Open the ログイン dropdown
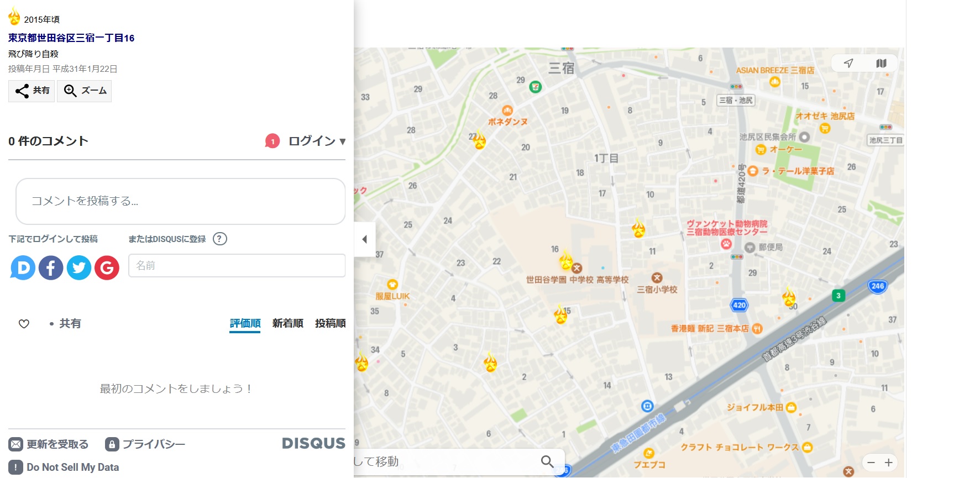This screenshot has width=980, height=478. coord(317,141)
